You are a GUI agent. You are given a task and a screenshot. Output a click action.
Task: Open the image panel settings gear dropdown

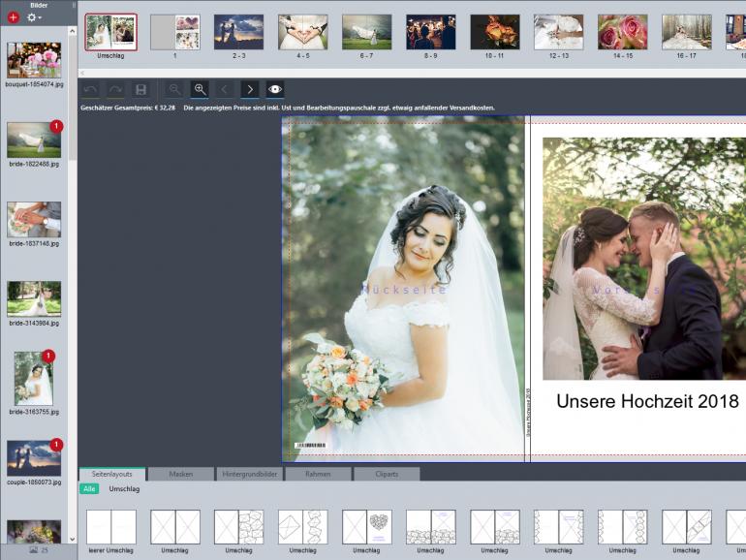tap(34, 17)
